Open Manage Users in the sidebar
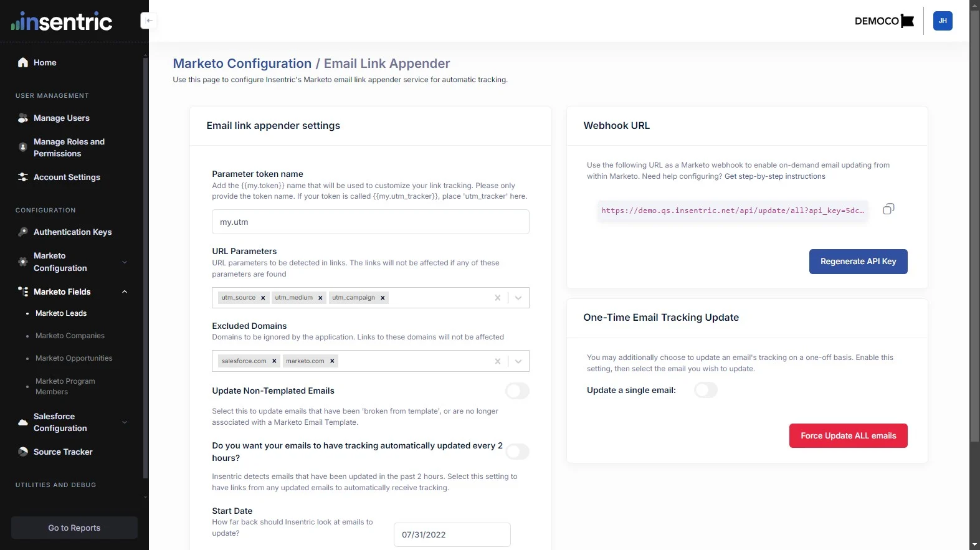Viewport: 980px width, 550px height. 61,118
